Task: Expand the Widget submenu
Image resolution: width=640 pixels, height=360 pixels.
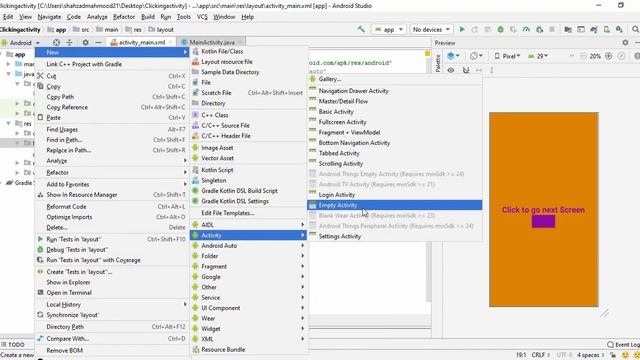Action: pyautogui.click(x=248, y=329)
